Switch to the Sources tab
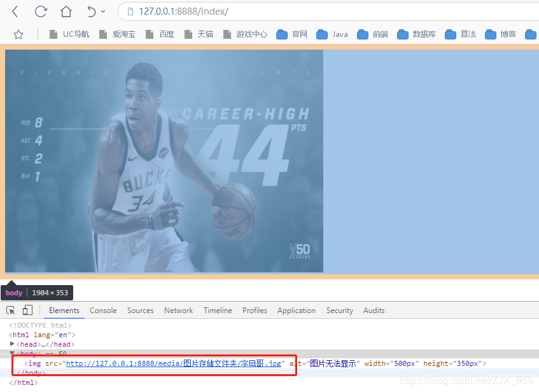 click(x=140, y=311)
